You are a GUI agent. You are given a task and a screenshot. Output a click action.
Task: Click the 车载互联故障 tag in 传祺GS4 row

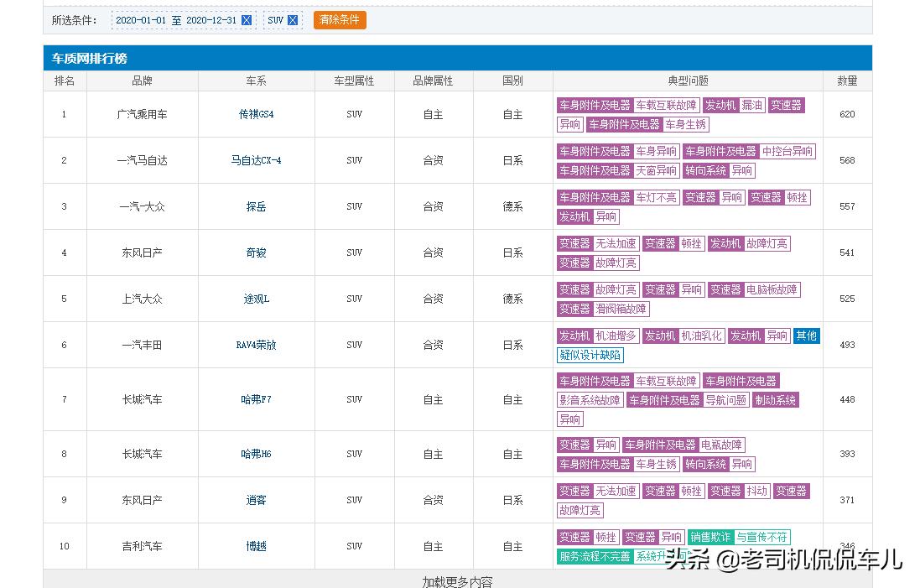point(666,105)
